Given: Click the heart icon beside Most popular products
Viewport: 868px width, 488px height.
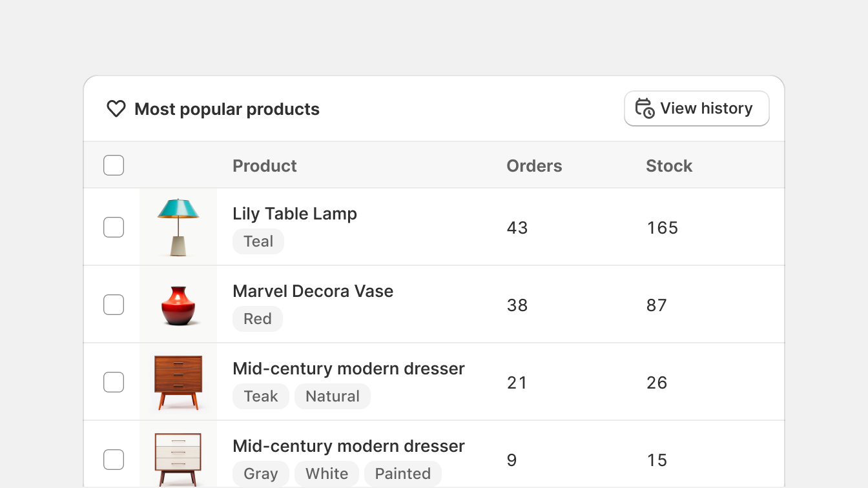Looking at the screenshot, I should click(x=116, y=109).
